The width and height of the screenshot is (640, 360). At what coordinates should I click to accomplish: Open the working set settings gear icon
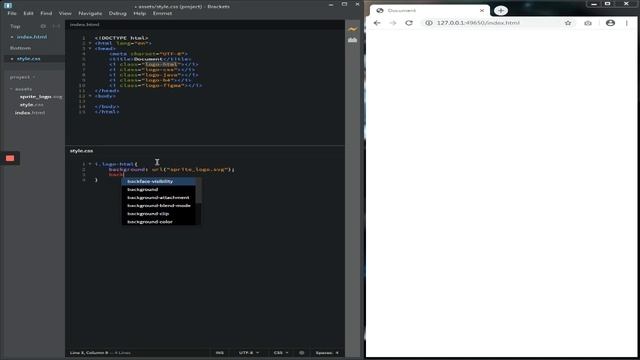tap(43, 26)
